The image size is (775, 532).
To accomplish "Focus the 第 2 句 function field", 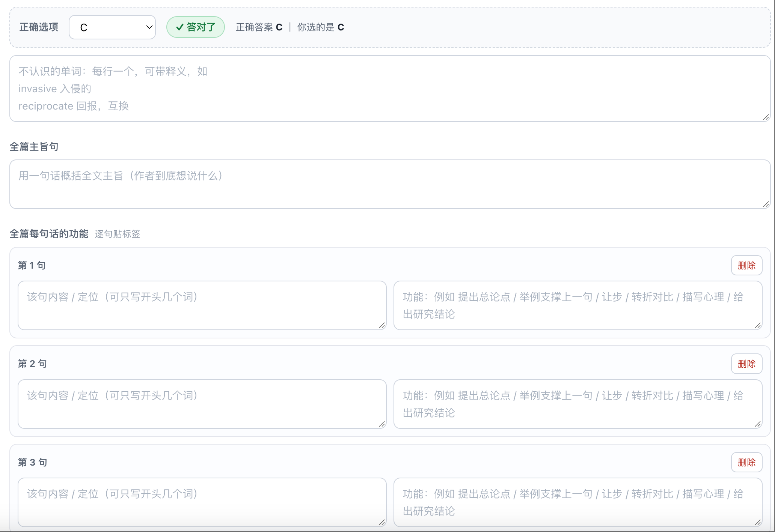I will 578,404.
